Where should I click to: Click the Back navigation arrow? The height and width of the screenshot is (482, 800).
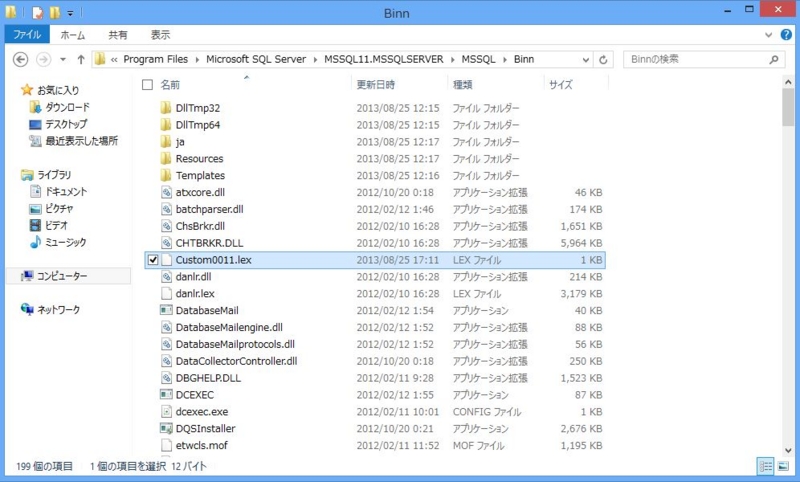click(20, 60)
